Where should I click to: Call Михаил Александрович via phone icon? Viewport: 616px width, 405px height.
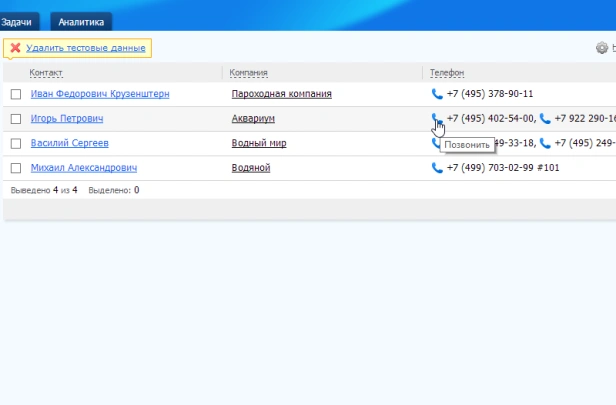437,168
